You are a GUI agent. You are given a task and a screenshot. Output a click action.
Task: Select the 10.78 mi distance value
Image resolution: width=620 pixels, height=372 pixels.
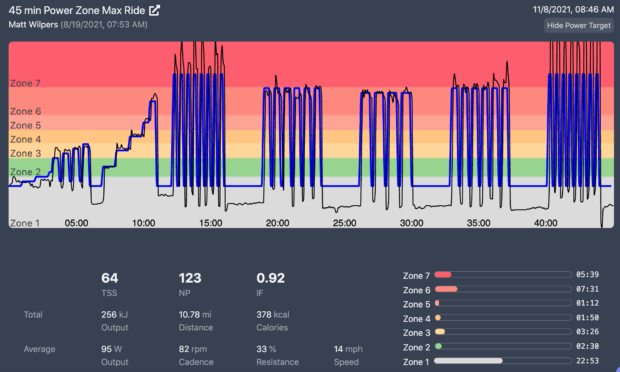tap(195, 315)
